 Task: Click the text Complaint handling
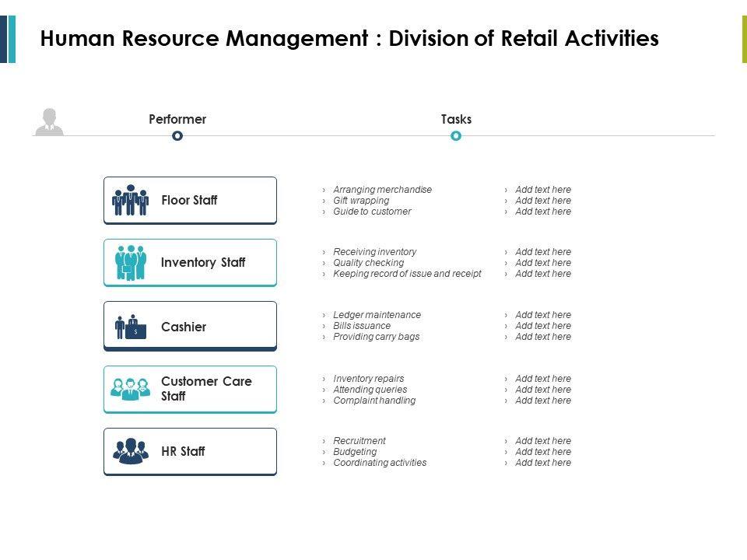coord(374,401)
